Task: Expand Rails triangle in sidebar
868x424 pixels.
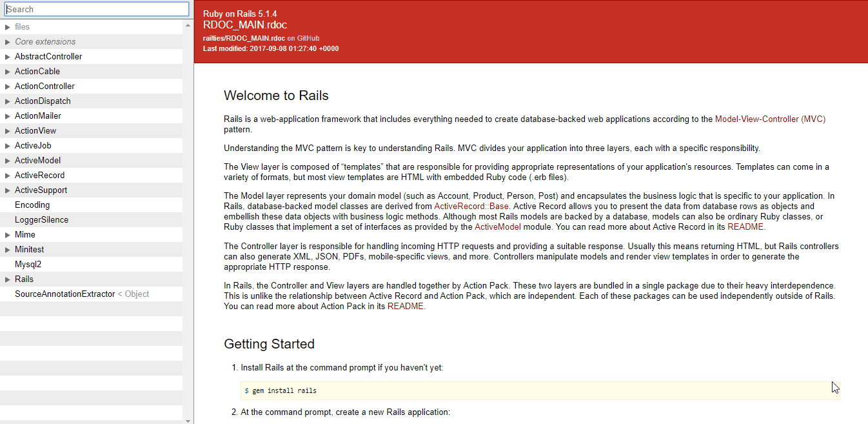Action: 8,279
